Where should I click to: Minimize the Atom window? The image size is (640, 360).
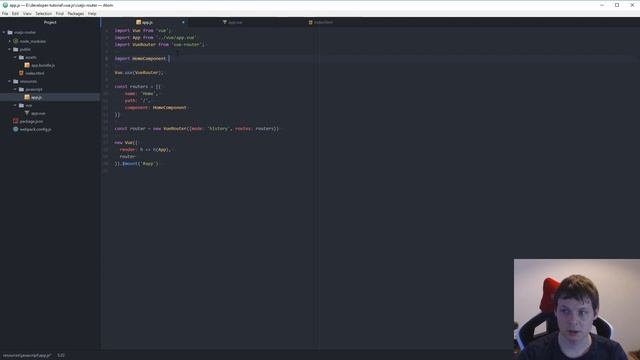click(602, 5)
